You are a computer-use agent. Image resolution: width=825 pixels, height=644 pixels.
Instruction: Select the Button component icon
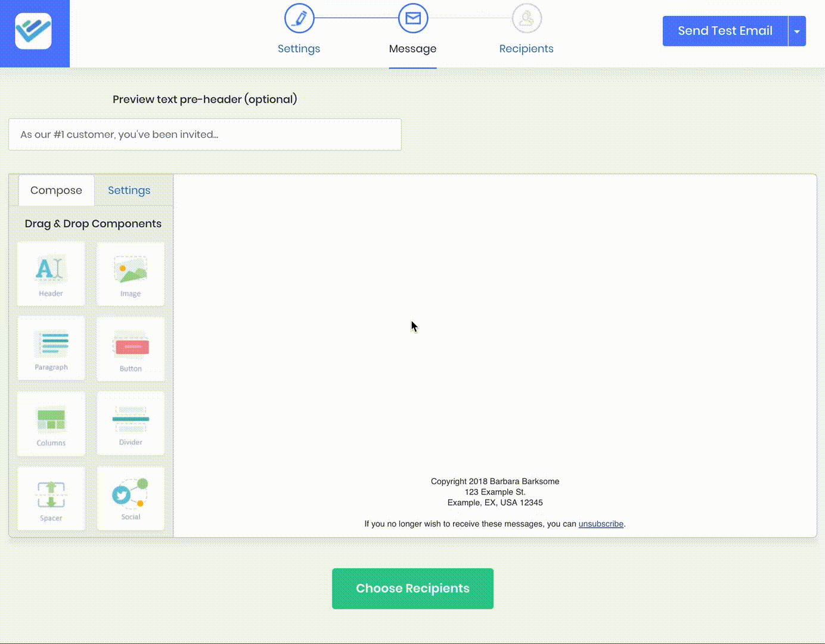(131, 349)
